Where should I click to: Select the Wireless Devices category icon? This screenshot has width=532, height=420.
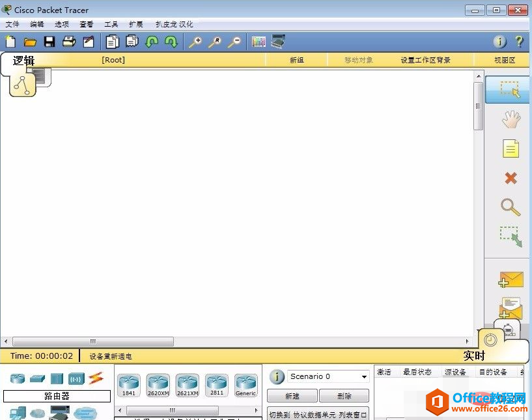tap(76, 378)
